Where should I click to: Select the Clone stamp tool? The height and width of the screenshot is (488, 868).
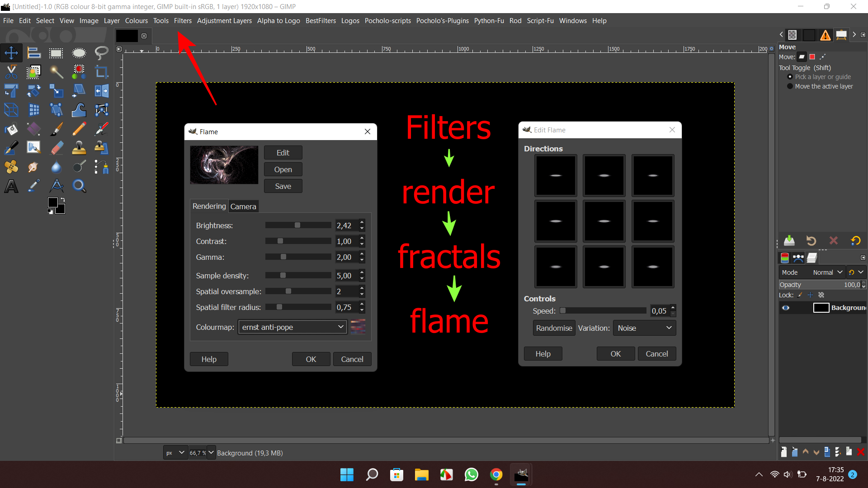(x=79, y=148)
